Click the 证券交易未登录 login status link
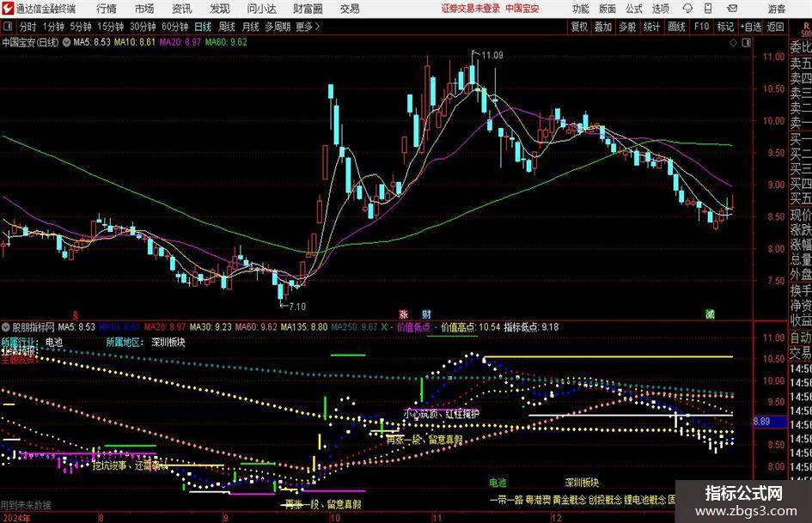812x523 pixels. [471, 9]
